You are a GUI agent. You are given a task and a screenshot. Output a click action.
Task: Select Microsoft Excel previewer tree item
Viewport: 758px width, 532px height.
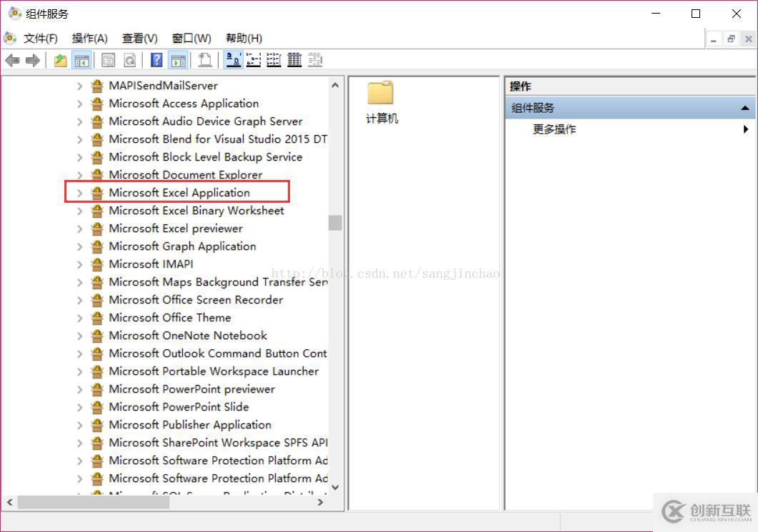pos(176,229)
